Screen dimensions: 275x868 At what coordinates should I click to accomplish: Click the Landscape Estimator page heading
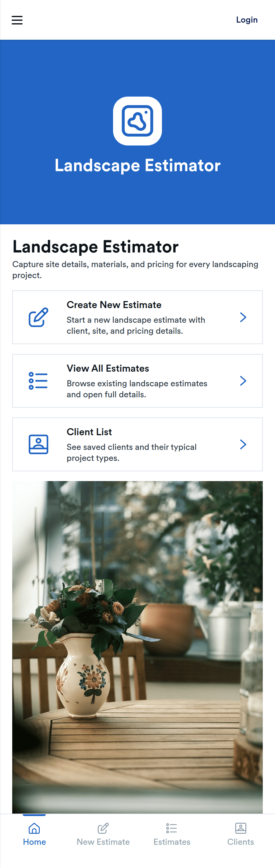click(x=95, y=247)
